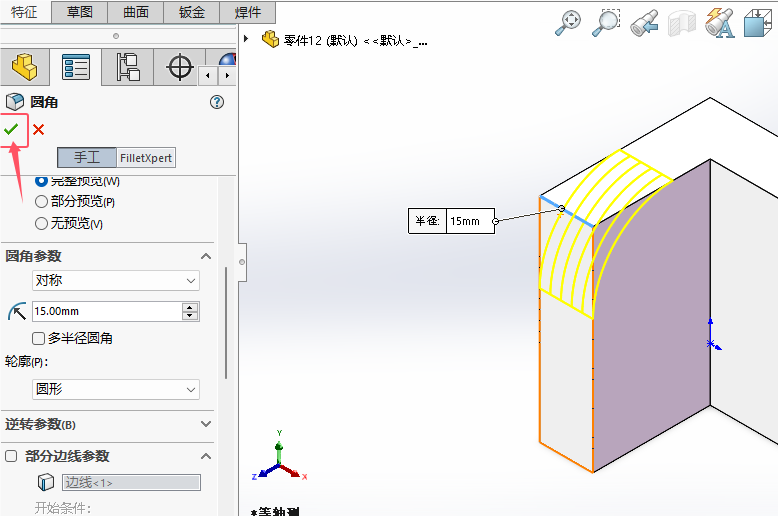This screenshot has width=778, height=516.
Task: Select the 手工 manual mode button
Action: (x=87, y=158)
